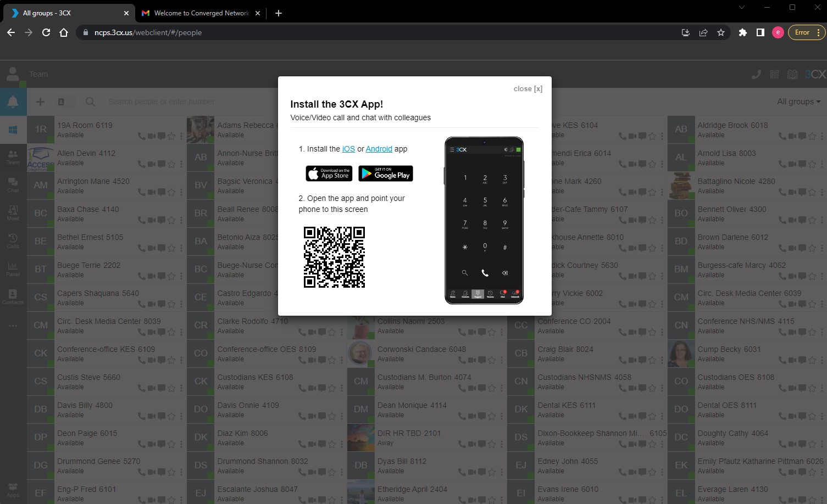Screen dimensions: 827x504
Task: Toggle favorite star for Cump Becky
Action: [x=812, y=360]
